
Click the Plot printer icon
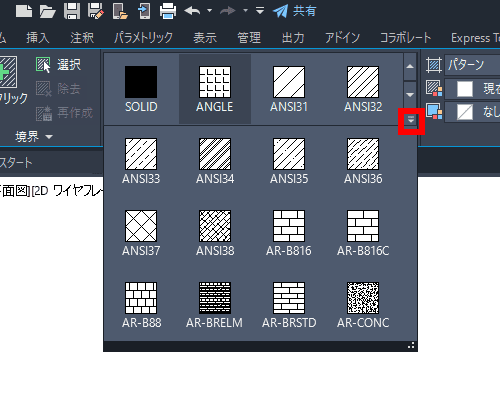tap(168, 11)
